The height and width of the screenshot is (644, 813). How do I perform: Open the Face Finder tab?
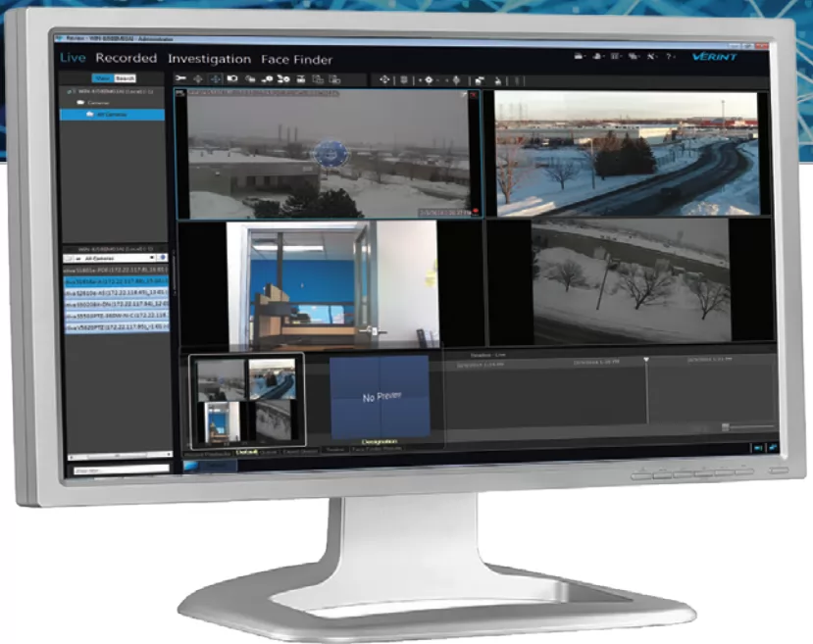[x=296, y=60]
